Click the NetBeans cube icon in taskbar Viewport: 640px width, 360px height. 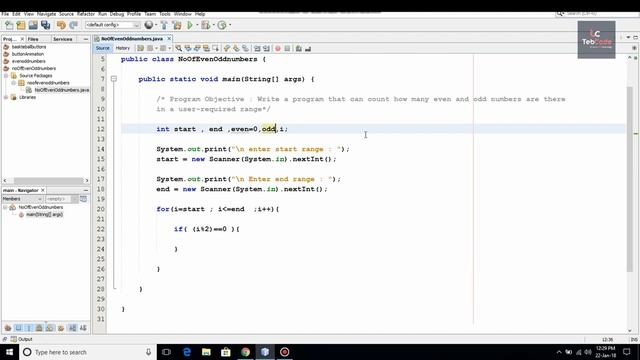(265, 352)
